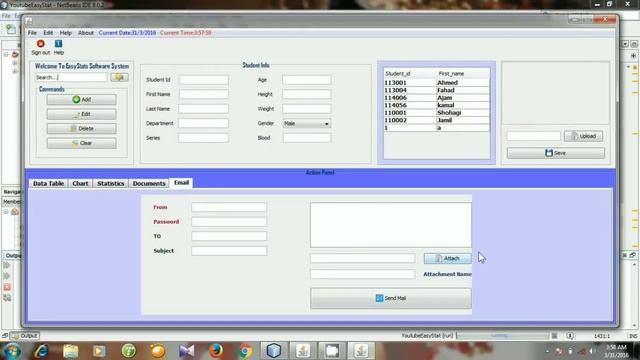Click the Student_id column header
The image size is (640, 360).
(410, 74)
